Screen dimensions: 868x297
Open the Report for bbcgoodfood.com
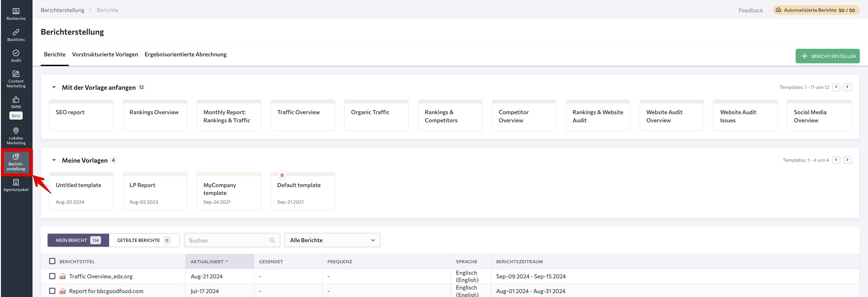tap(106, 291)
